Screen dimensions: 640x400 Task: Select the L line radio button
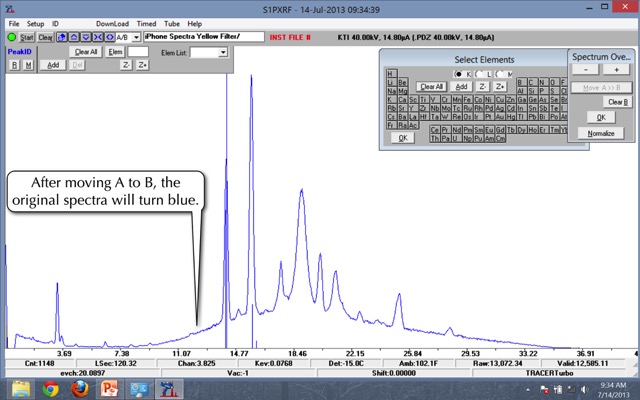[480, 74]
